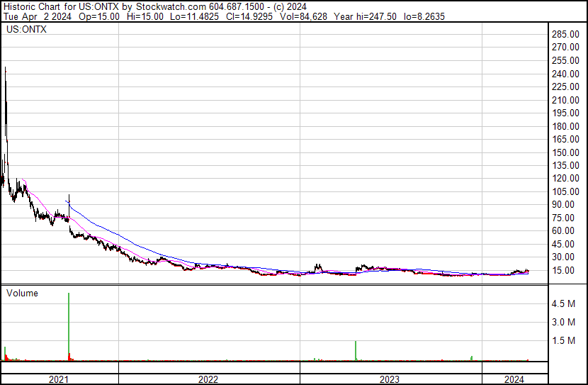Select the 2024 year label on timeline

pyautogui.click(x=514, y=379)
